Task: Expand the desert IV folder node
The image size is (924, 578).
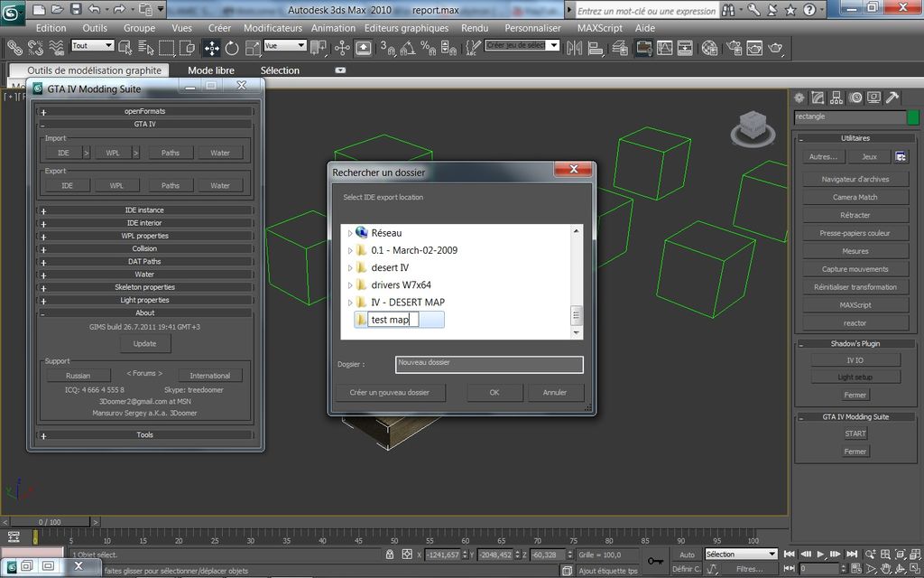Action: (x=349, y=267)
